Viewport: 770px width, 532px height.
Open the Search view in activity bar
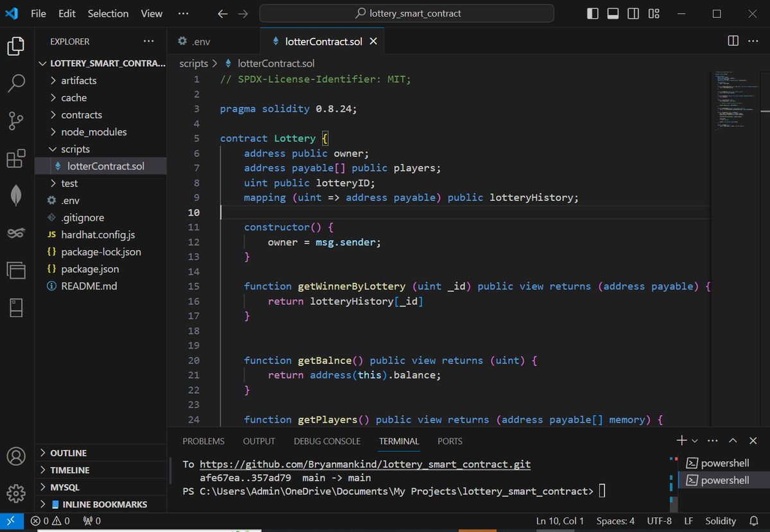17,83
